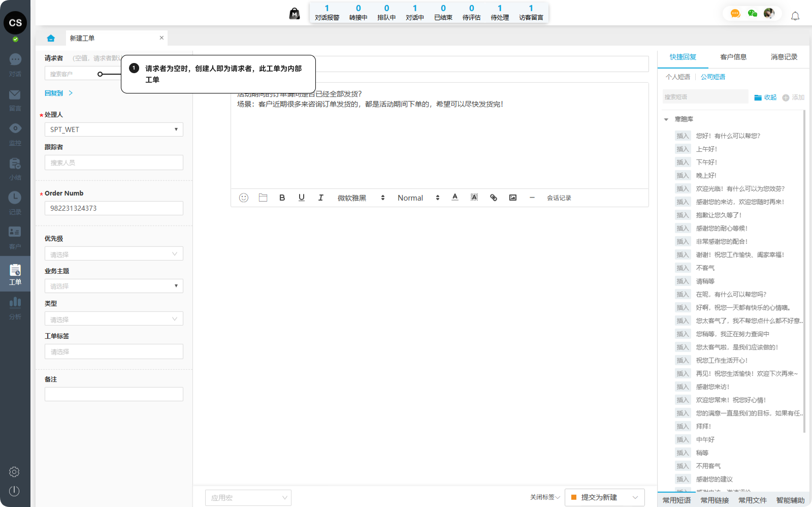This screenshot has height=507, width=812.
Task: Switch to the 客户信息 tab
Action: click(x=733, y=57)
